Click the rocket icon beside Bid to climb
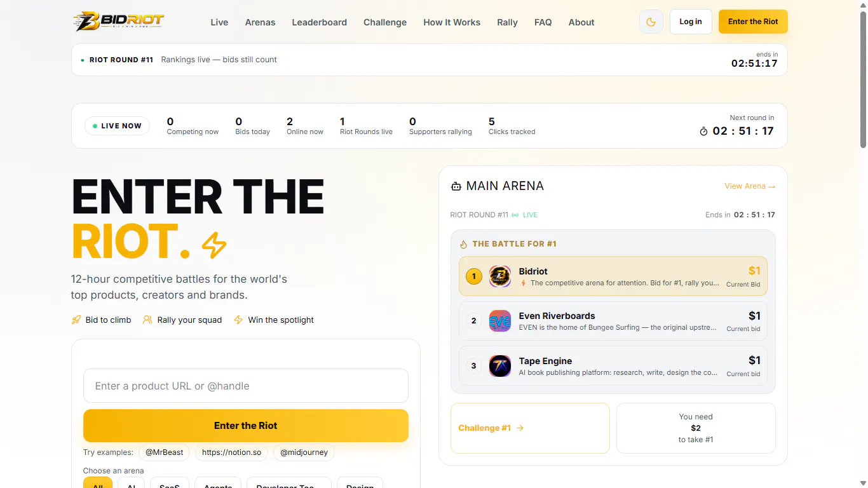This screenshot has width=868, height=488. point(76,320)
